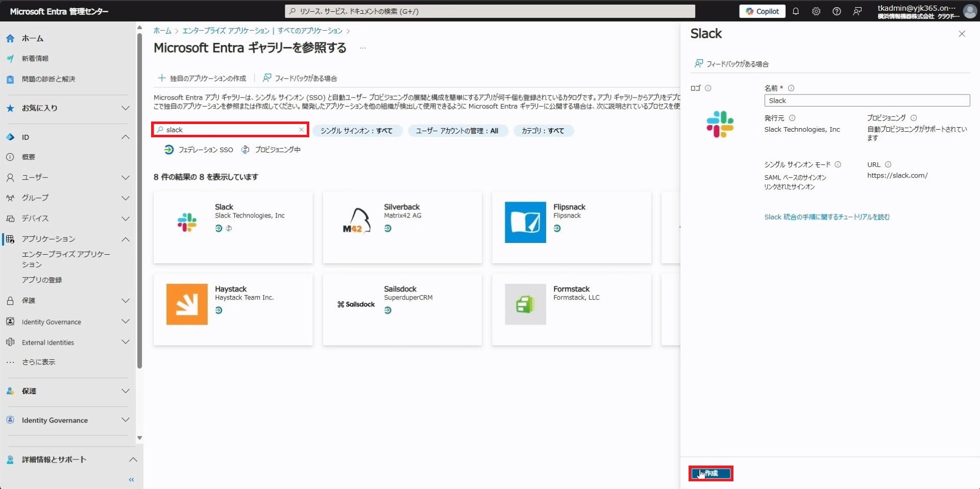Click the SSO icon on the Flipsnack card

click(557, 229)
